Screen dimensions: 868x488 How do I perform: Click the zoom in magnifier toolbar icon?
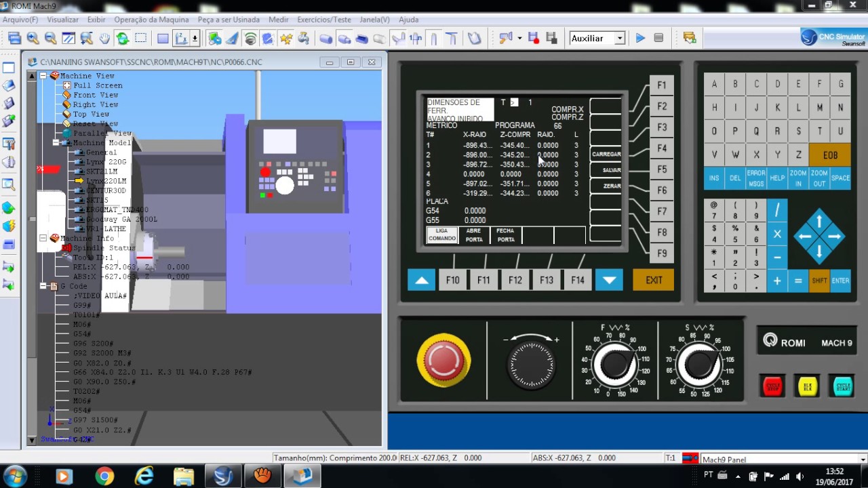pos(32,39)
